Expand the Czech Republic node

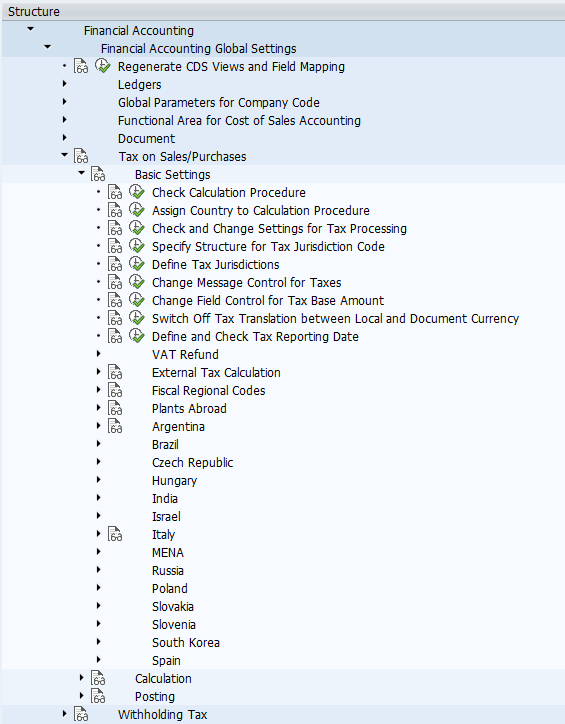(99, 462)
